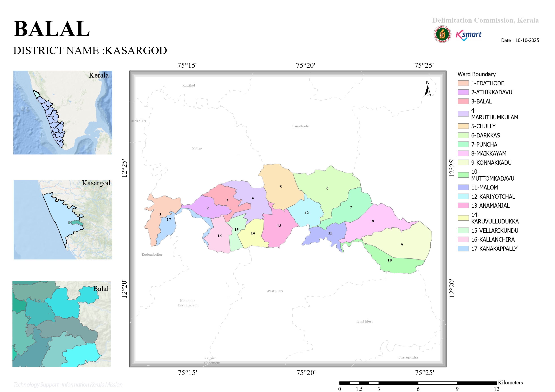Click the Kuttikol neighbor label
This screenshot has width=555, height=392.
click(x=189, y=85)
